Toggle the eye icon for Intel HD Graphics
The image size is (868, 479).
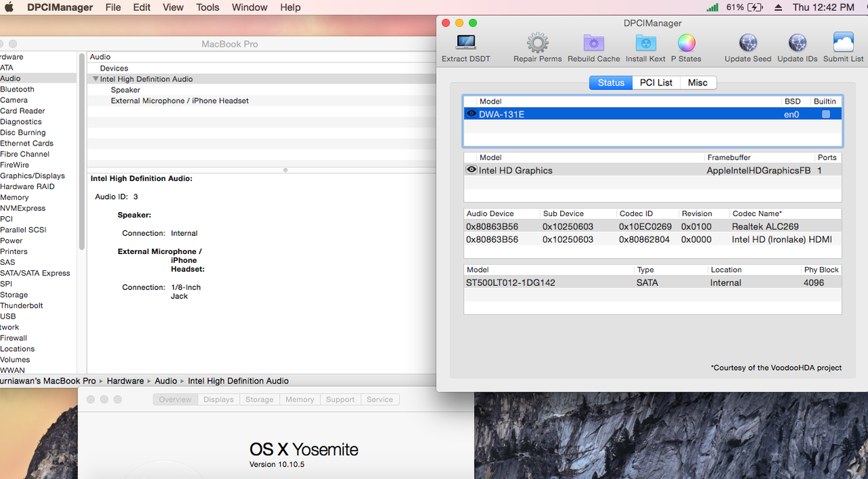tap(471, 170)
